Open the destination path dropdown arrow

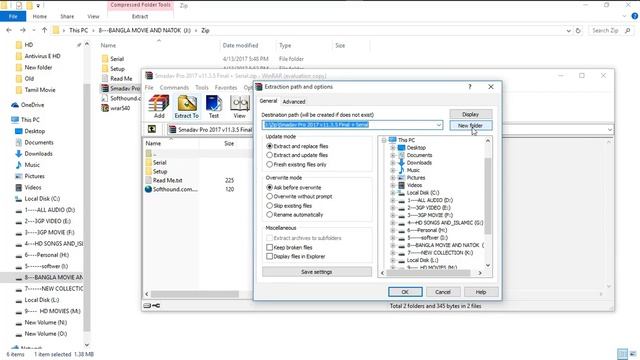pyautogui.click(x=439, y=125)
